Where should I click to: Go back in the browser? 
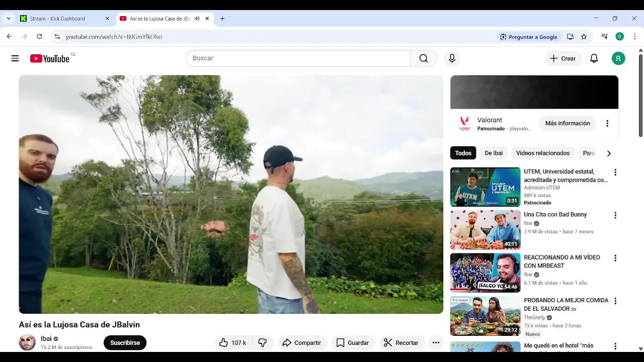click(x=9, y=37)
